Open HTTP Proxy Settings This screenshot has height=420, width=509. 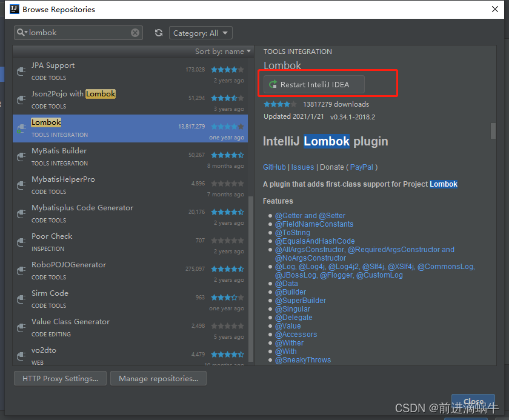point(60,378)
